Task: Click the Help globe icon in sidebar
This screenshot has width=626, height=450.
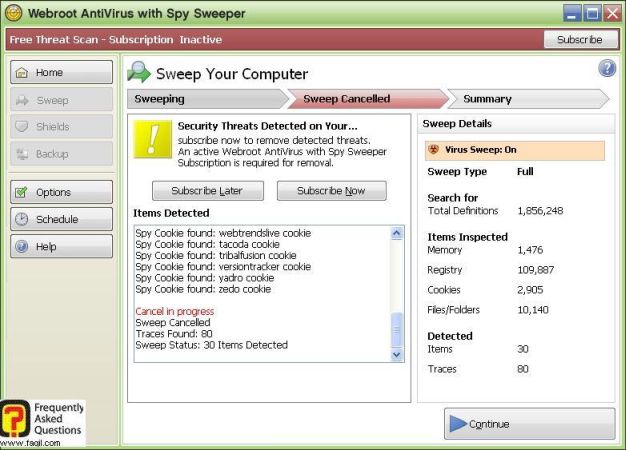Action: [22, 246]
